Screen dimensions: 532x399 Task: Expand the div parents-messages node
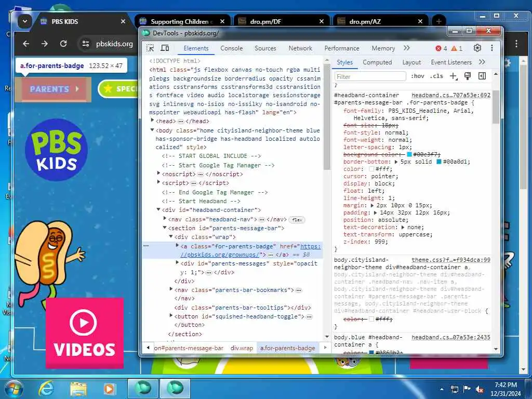pyautogui.click(x=178, y=263)
